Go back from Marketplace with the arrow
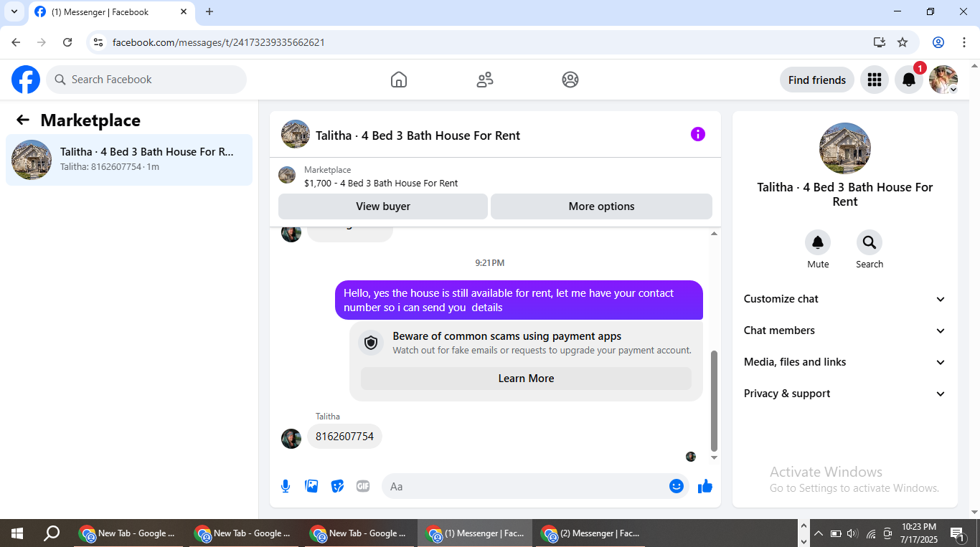Viewport: 980px width, 547px height. 23,120
